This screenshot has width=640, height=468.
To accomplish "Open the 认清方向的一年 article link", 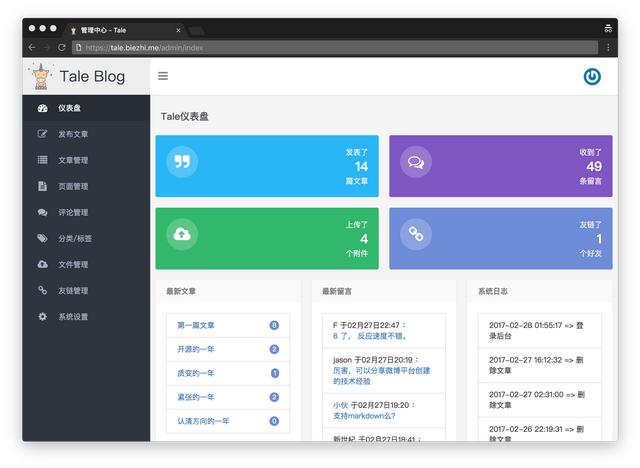I will [x=203, y=421].
